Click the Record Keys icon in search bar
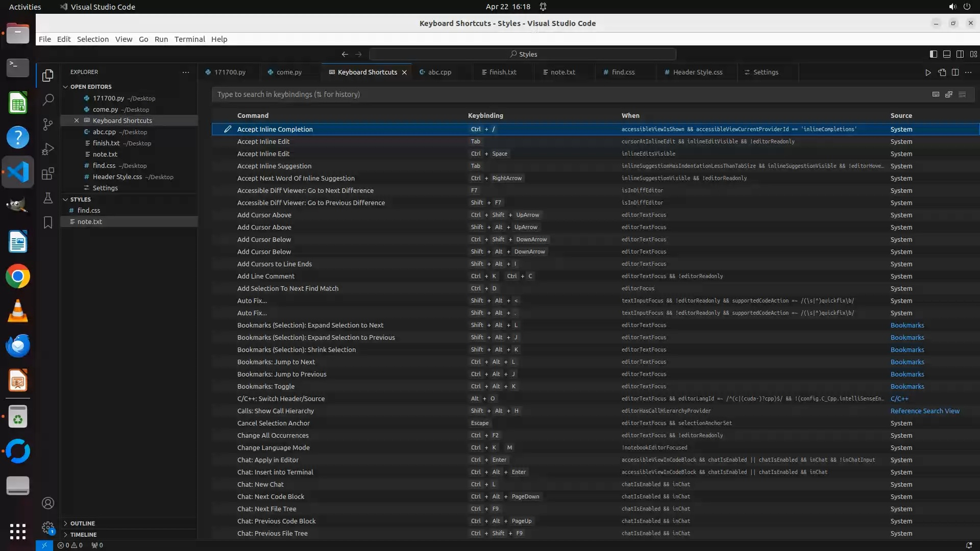 point(936,94)
